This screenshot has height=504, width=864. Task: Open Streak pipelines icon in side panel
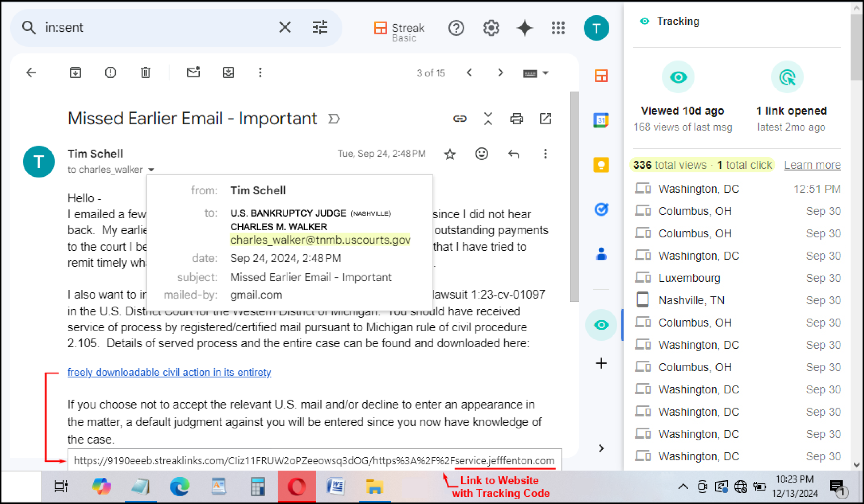pos(601,76)
